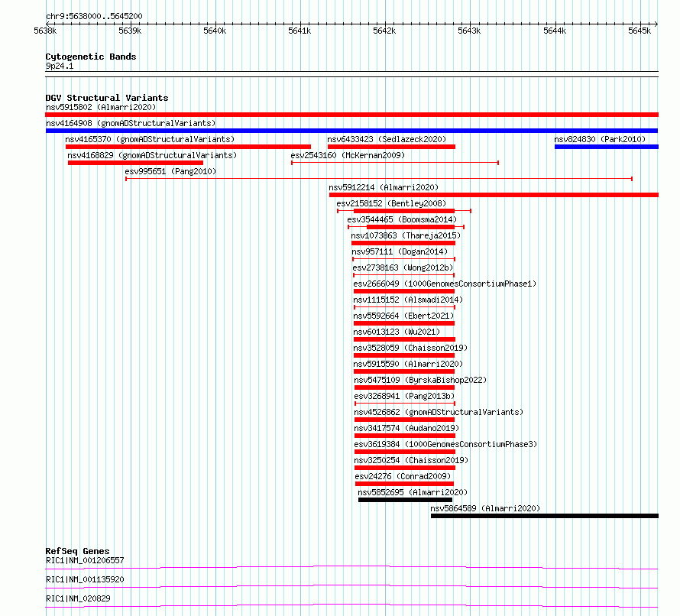Click the 5645k ruler tick label
680x616 pixels.
[x=640, y=31]
